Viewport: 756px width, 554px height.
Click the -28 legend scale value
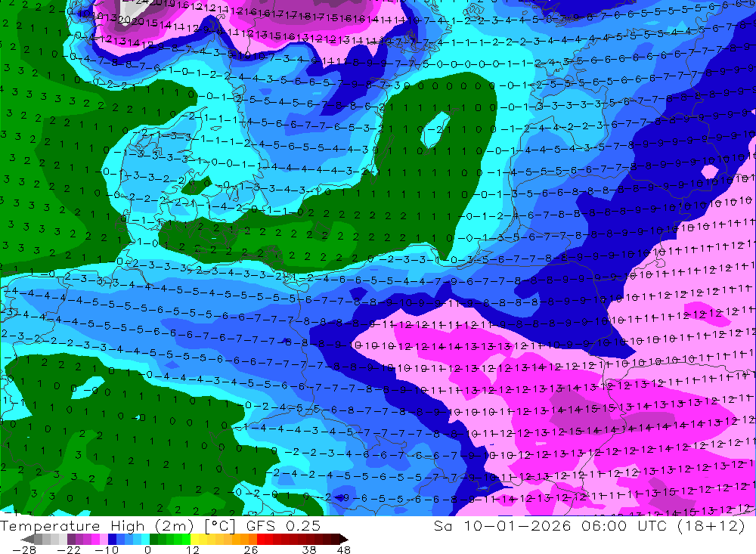tap(24, 549)
